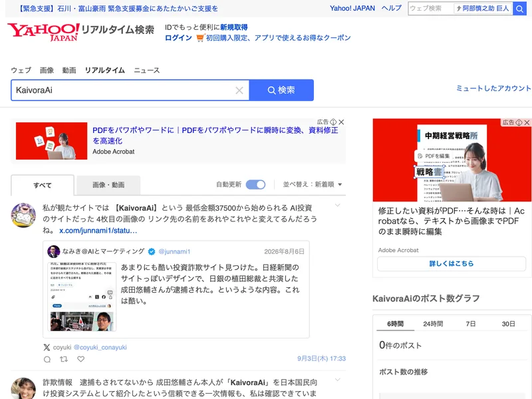Click the top-right ウェブ検索 input field

point(431,9)
